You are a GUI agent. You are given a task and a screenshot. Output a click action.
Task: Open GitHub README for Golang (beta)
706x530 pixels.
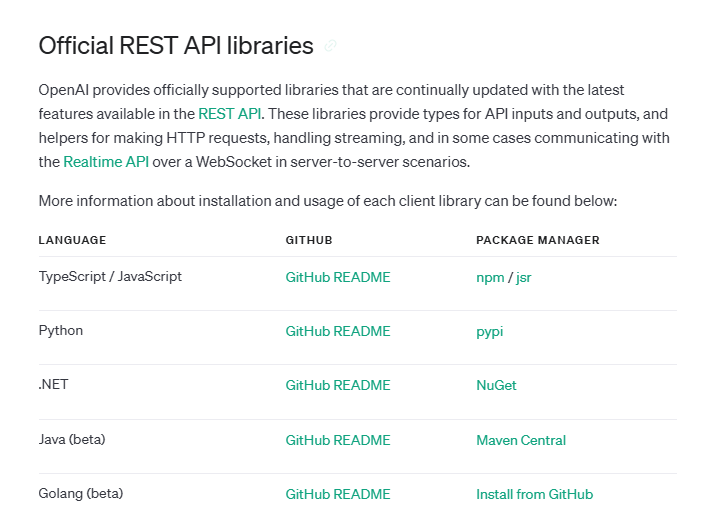coord(338,494)
